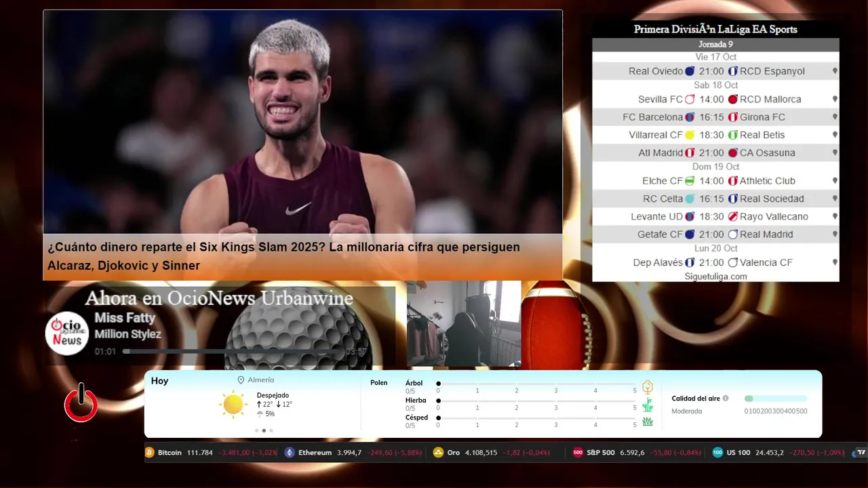Click the sun weather icon

pyautogui.click(x=233, y=405)
